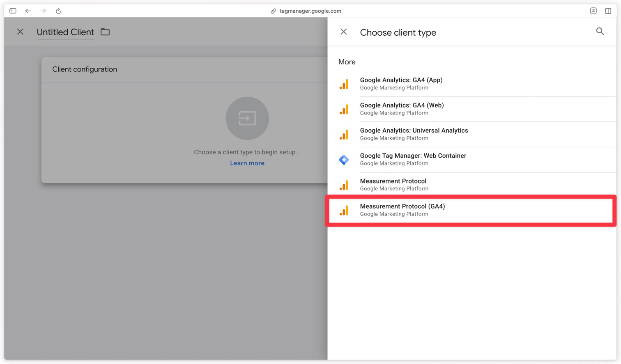Toggle the browser sidebar icon
621x364 pixels.
[13, 11]
